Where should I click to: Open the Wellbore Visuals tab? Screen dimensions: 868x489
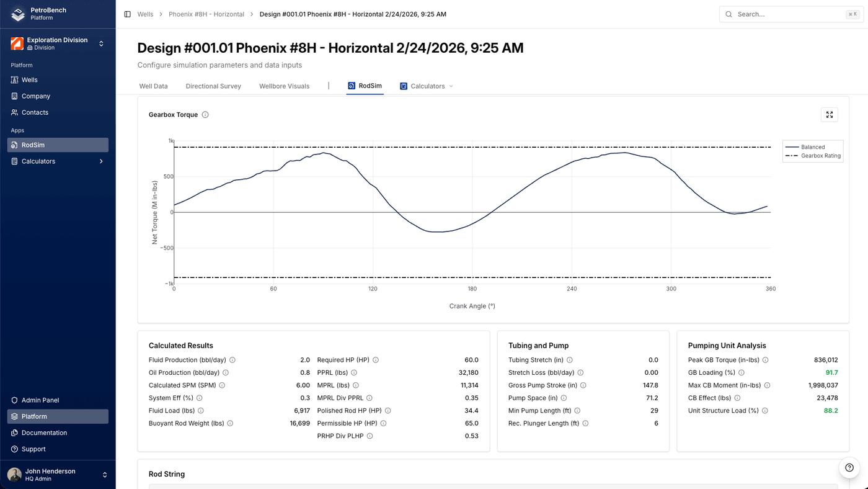click(284, 86)
